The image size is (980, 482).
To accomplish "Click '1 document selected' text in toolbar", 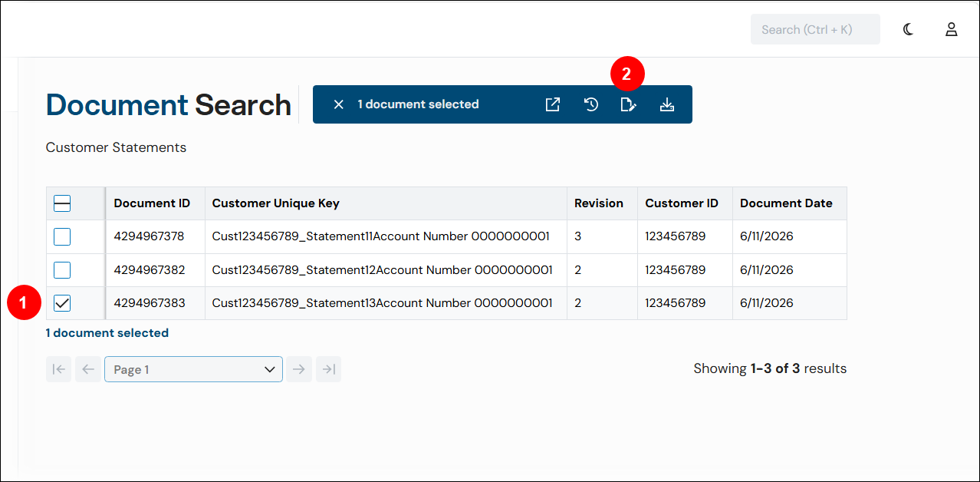I will (x=418, y=104).
